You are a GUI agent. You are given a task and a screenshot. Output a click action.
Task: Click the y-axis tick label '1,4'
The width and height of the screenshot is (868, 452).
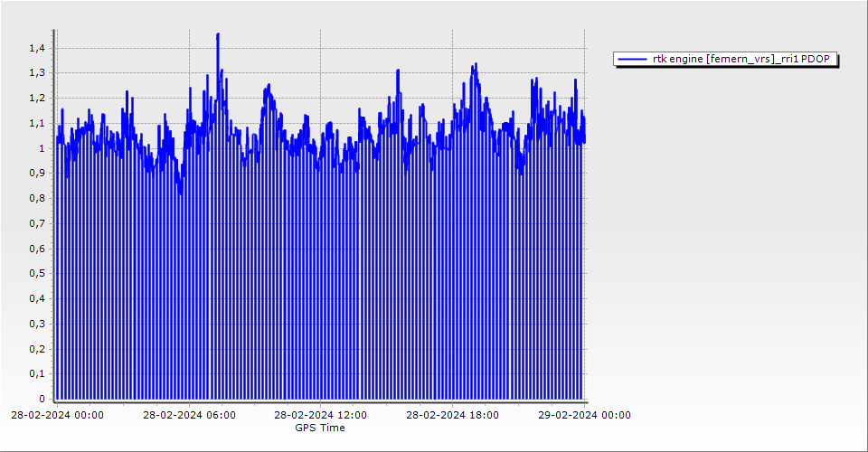pos(37,48)
